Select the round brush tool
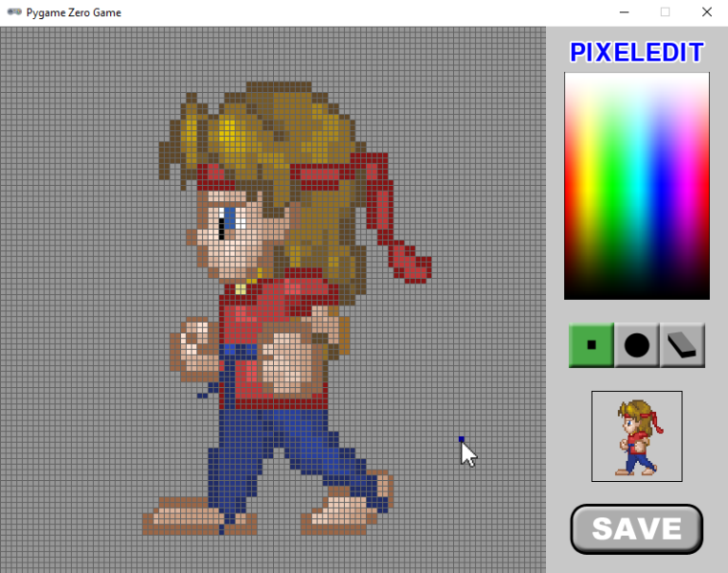The width and height of the screenshot is (728, 573). coord(637,345)
